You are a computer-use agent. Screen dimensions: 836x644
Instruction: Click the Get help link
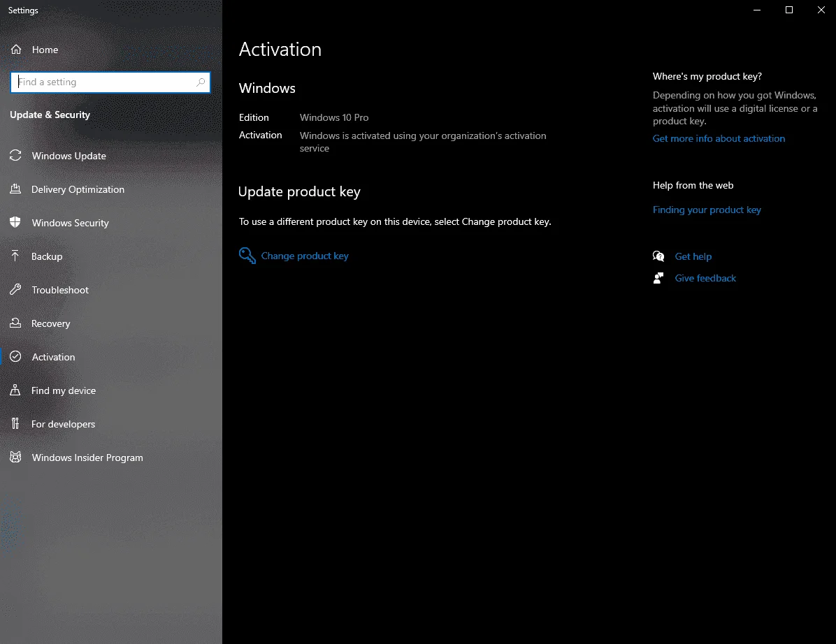[693, 257]
